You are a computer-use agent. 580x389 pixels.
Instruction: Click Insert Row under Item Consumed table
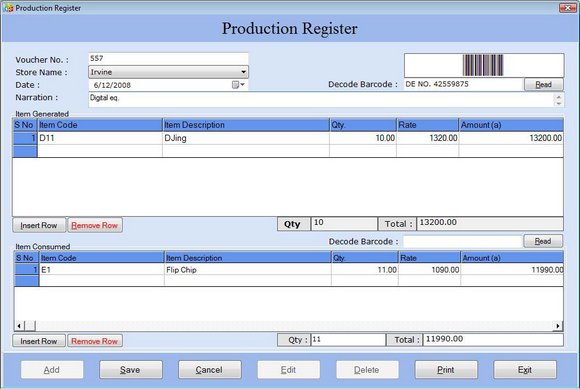(39, 341)
